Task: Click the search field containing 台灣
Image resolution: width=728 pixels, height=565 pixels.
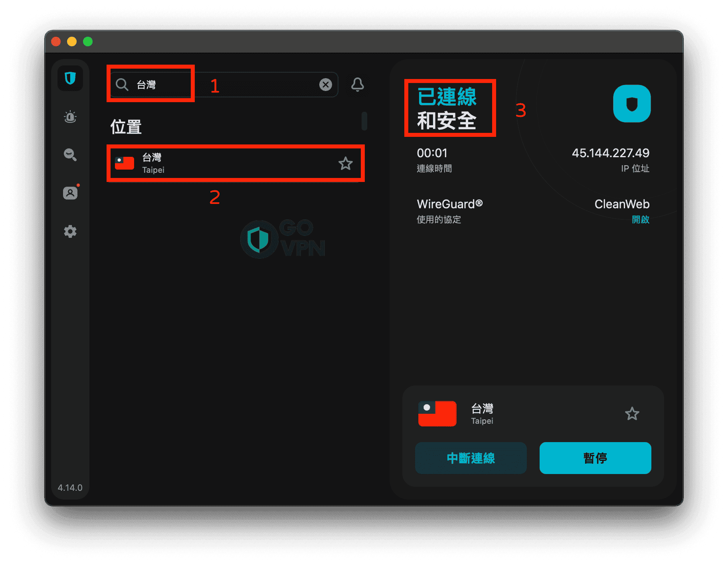Action: pyautogui.click(x=224, y=85)
